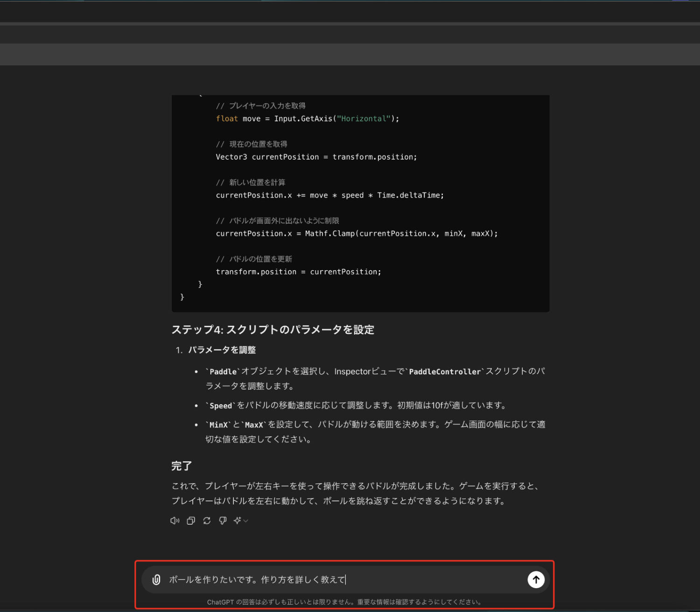The height and width of the screenshot is (612, 700).
Task: Click the closing paragraph starting これで、プレイヤーが
Action: coord(357,493)
